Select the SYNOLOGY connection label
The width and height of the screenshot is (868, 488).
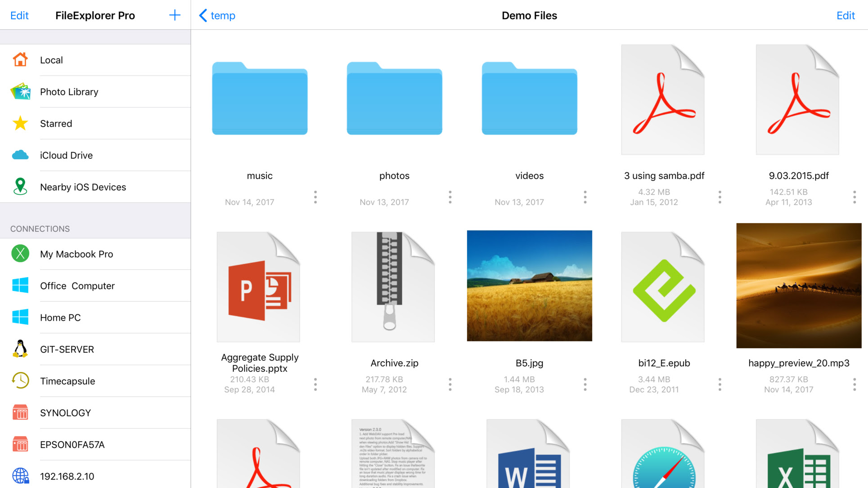(65, 412)
